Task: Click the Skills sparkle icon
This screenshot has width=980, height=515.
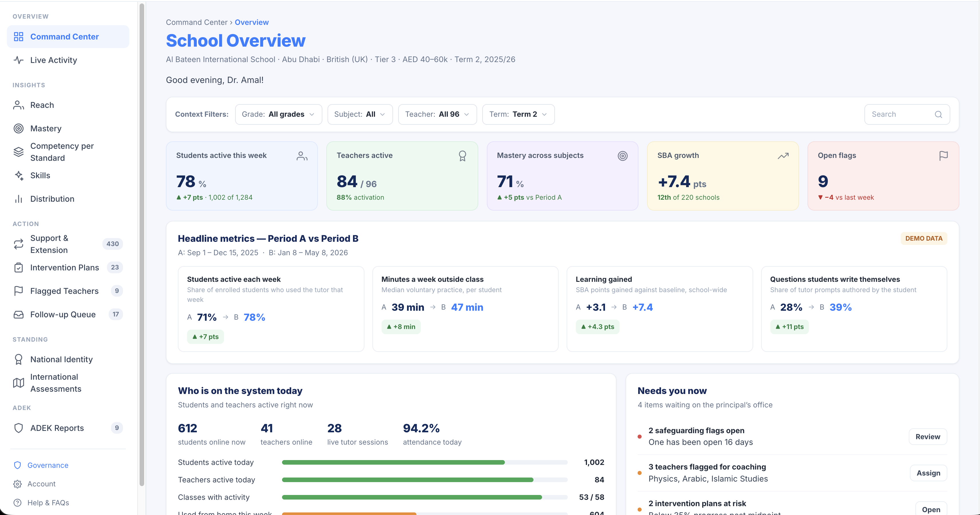Action: pos(18,175)
